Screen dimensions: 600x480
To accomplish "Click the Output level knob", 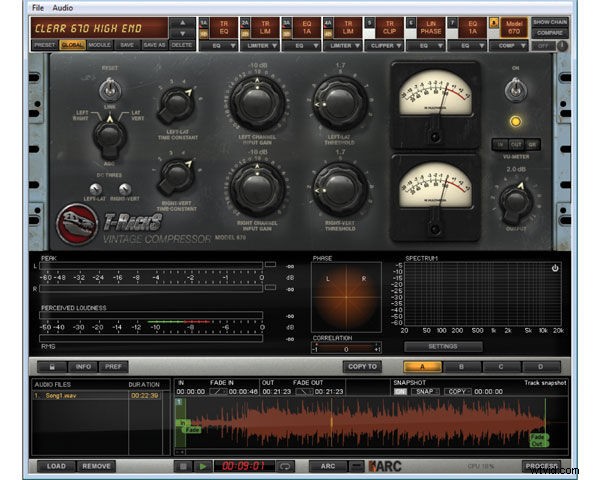I will (515, 203).
